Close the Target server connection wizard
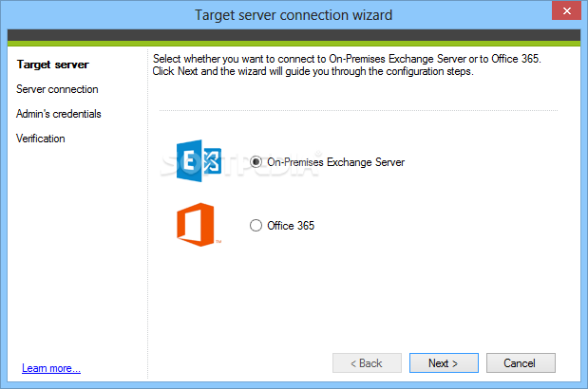Viewport: 588px width, 389px height. pyautogui.click(x=566, y=10)
